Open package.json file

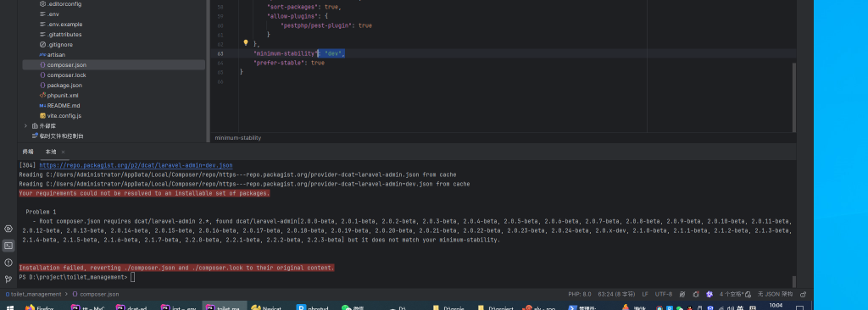click(60, 86)
